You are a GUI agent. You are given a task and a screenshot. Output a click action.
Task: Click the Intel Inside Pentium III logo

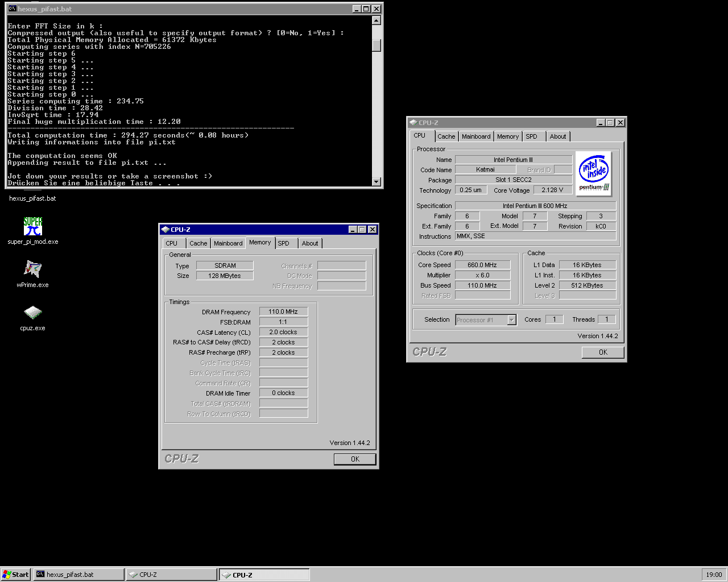point(594,173)
